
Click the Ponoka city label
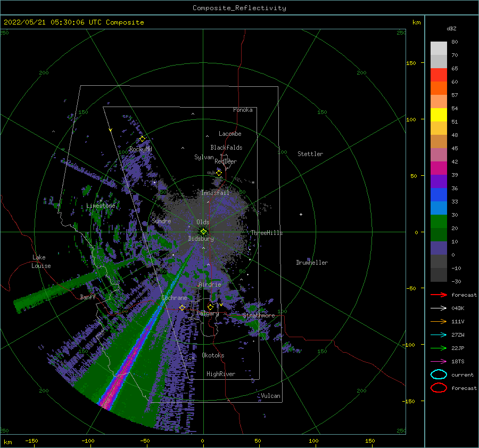[x=243, y=110]
